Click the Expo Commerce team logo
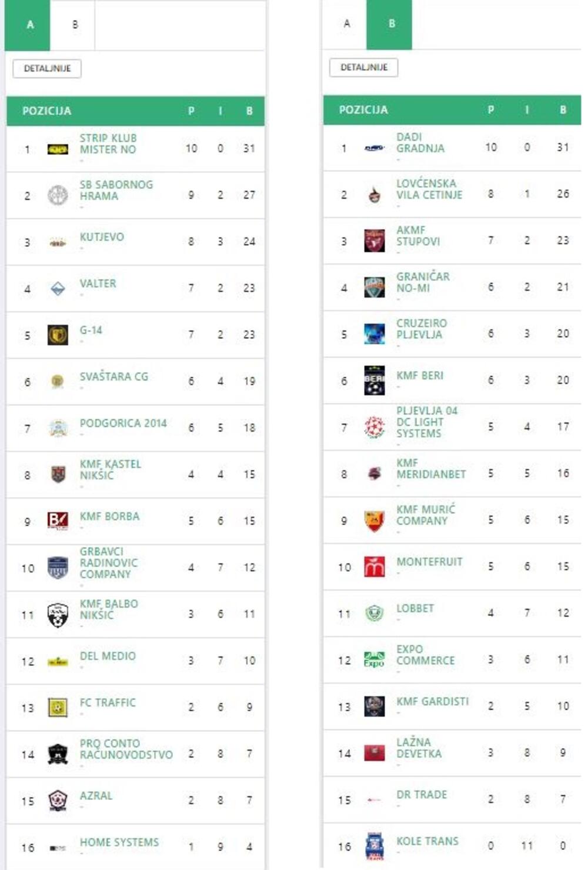The width and height of the screenshot is (588, 870). point(375,659)
